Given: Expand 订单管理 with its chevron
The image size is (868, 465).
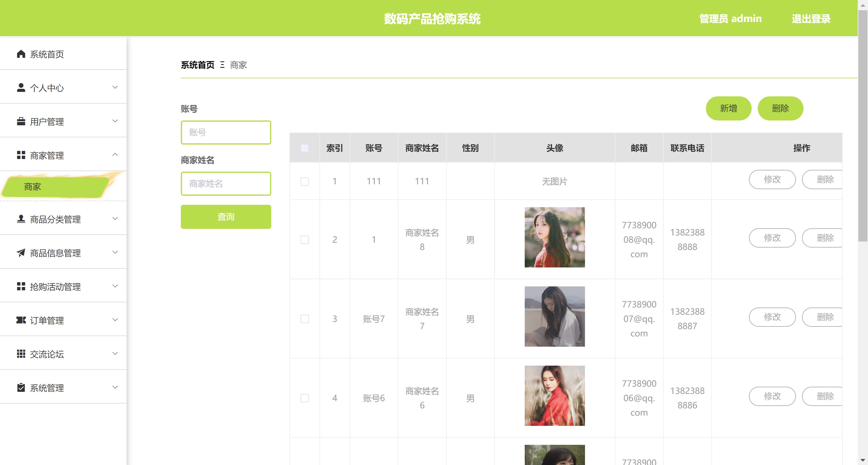Looking at the screenshot, I should [x=115, y=320].
